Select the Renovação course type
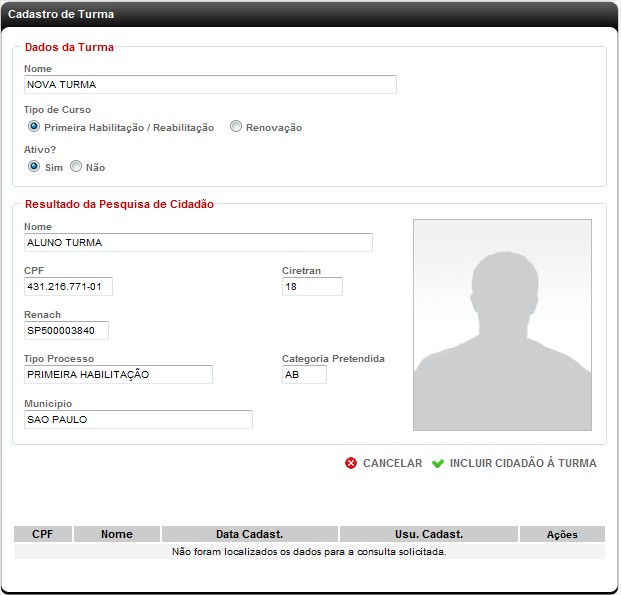621x595 pixels. (236, 127)
